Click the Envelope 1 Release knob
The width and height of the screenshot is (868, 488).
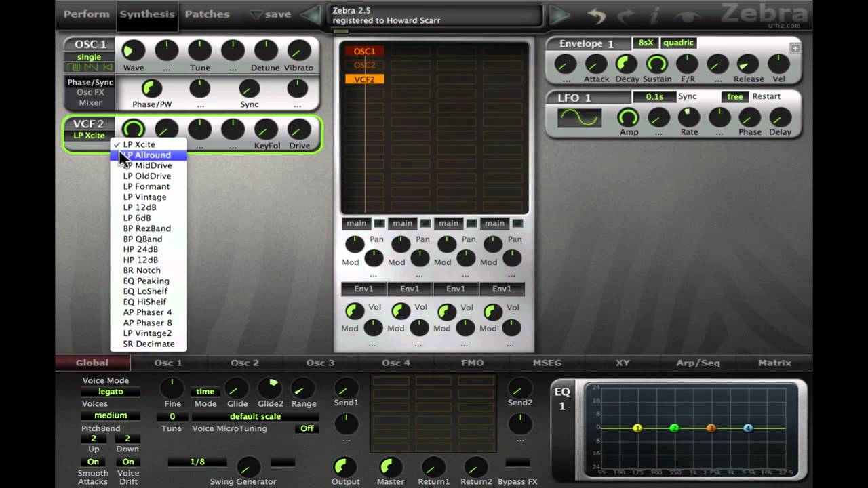click(x=748, y=64)
